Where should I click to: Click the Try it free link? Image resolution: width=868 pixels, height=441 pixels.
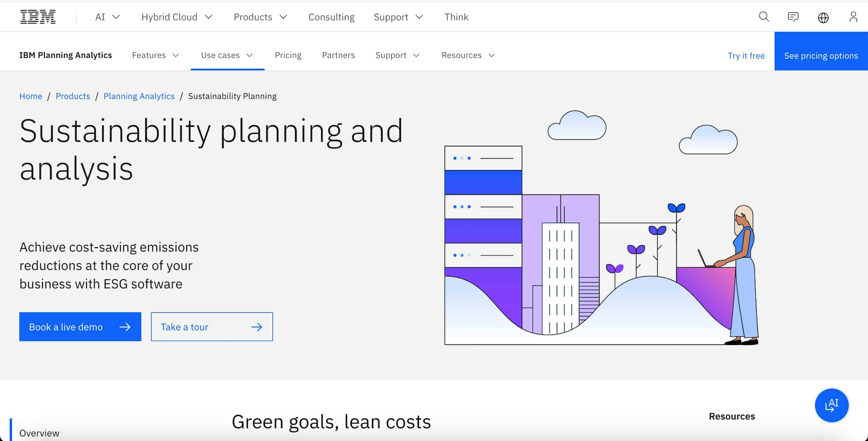[x=746, y=56]
